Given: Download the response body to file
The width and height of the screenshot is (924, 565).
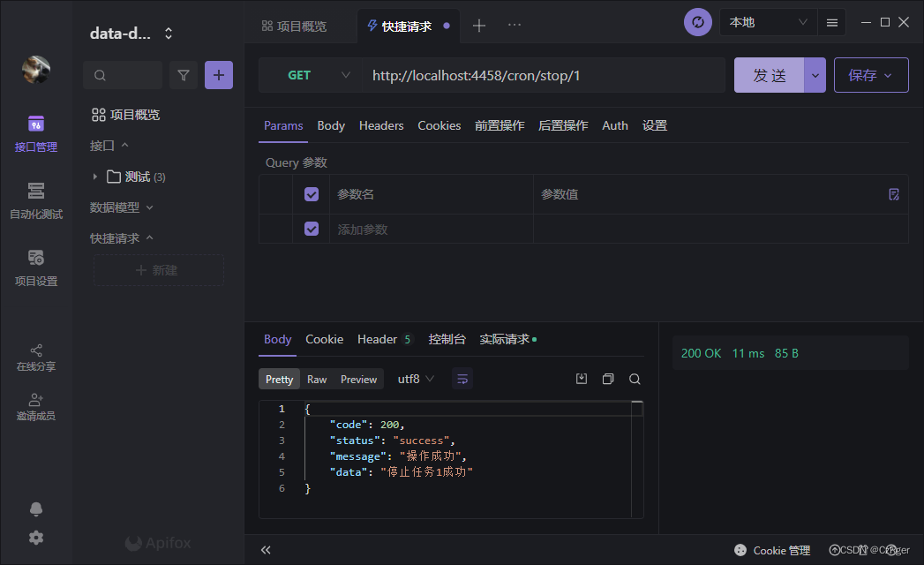Looking at the screenshot, I should 582,379.
